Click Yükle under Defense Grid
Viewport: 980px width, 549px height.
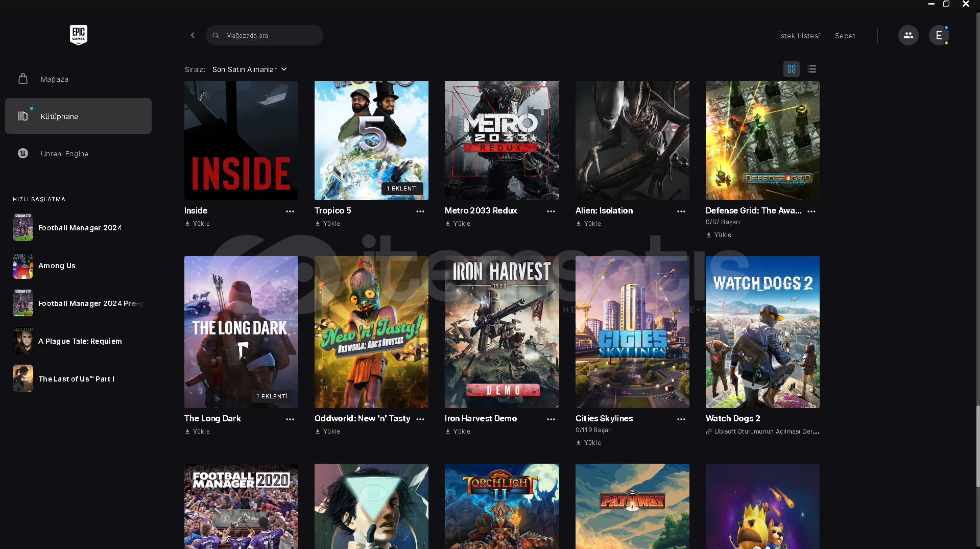(x=719, y=235)
